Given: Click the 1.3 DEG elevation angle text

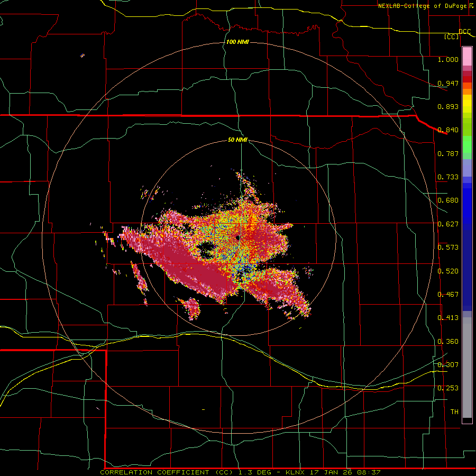Looking at the screenshot, I should [x=255, y=472].
